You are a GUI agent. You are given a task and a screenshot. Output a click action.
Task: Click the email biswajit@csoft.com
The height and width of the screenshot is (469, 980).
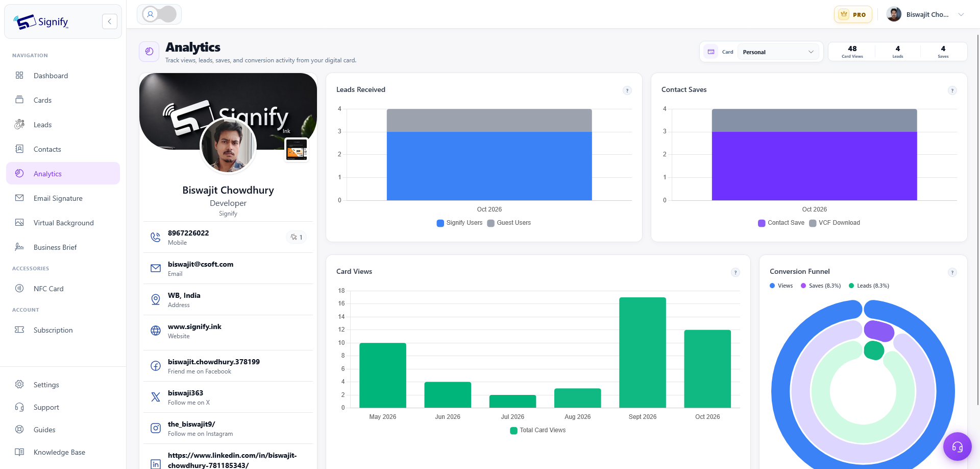pos(201,264)
